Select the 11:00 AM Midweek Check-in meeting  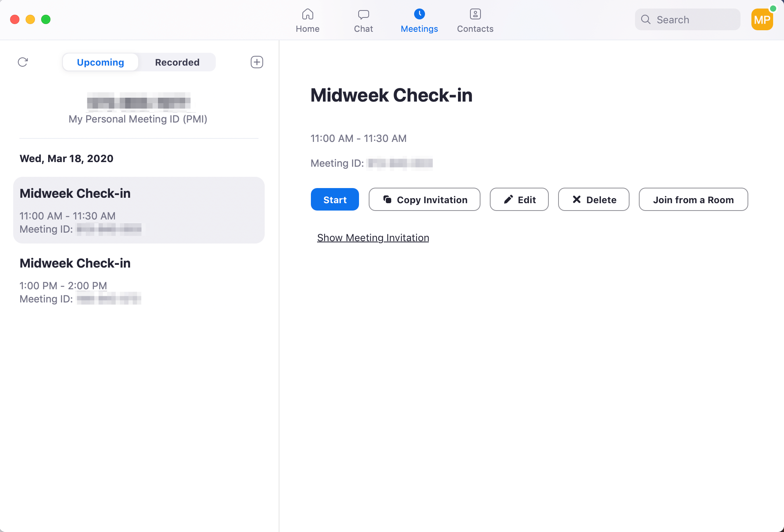pyautogui.click(x=139, y=210)
